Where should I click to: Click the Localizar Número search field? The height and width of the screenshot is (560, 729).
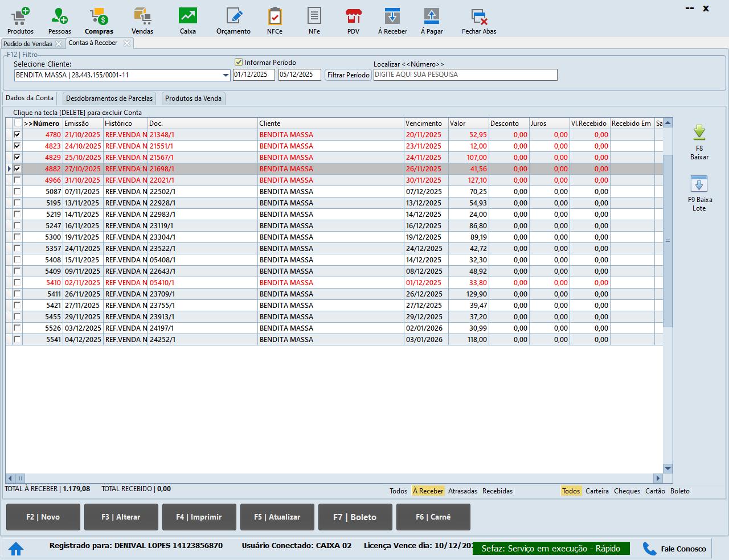[465, 75]
